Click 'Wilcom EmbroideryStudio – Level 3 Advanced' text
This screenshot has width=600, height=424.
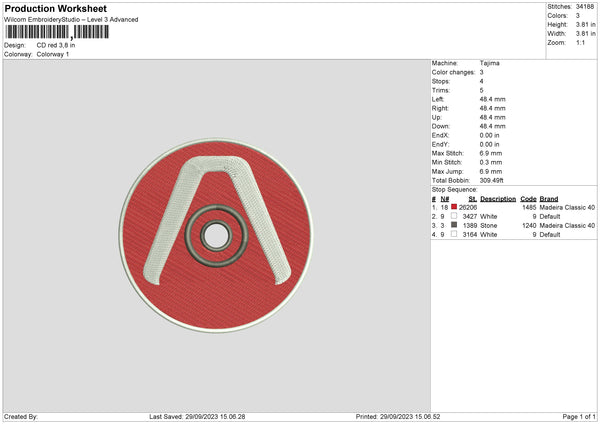coord(71,20)
